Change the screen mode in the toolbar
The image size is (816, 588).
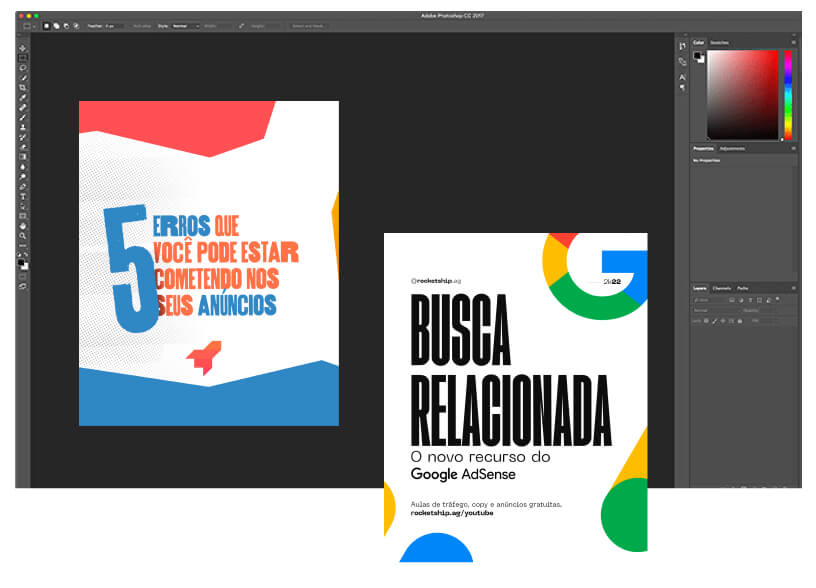22,286
